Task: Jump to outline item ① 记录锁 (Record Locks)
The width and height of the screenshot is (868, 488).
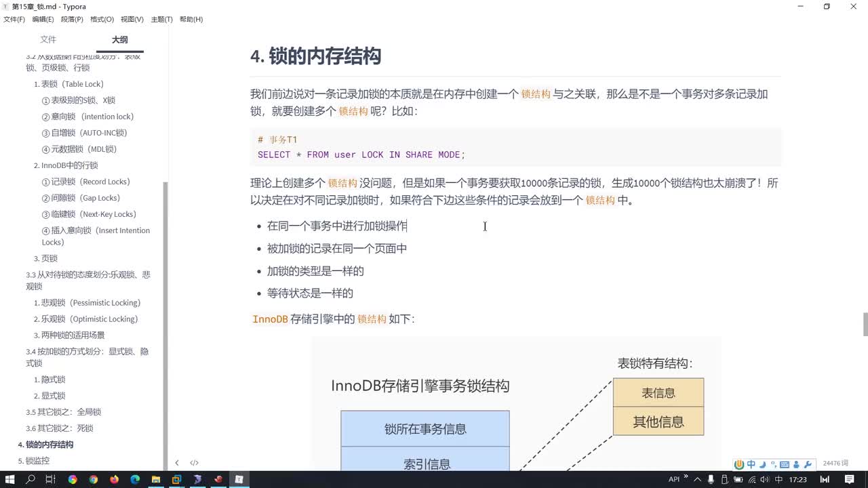Action: pyautogui.click(x=85, y=182)
